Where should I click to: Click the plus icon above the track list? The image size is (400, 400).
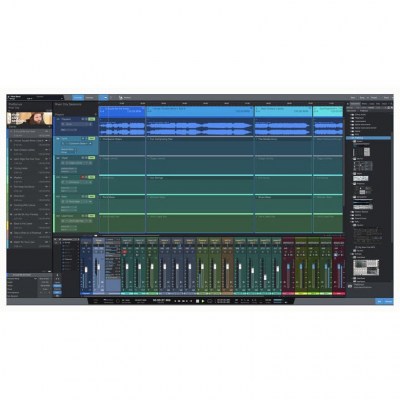pos(50,127)
